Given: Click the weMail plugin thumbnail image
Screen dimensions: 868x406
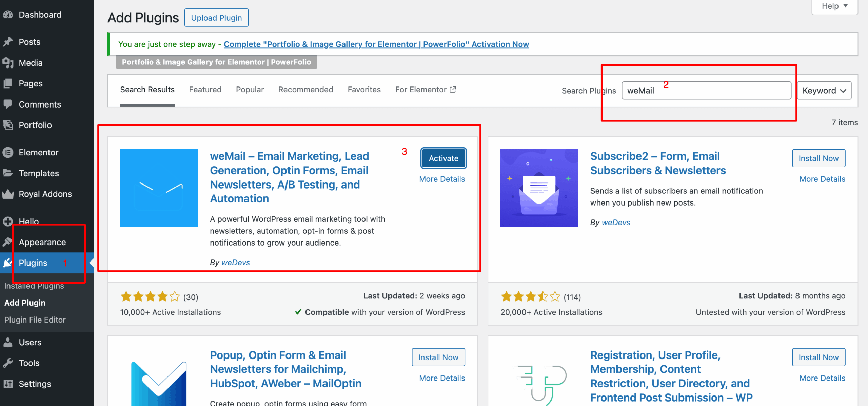Looking at the screenshot, I should click(159, 188).
